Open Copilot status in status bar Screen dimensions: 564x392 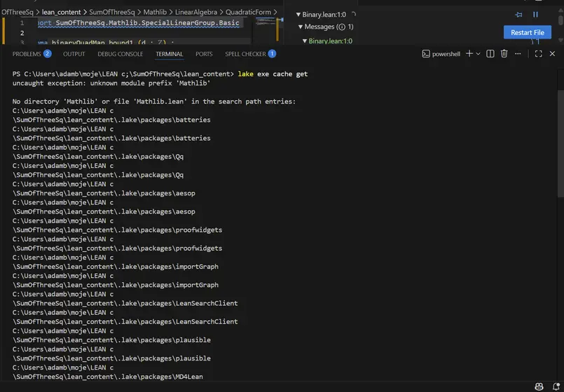pyautogui.click(x=538, y=386)
